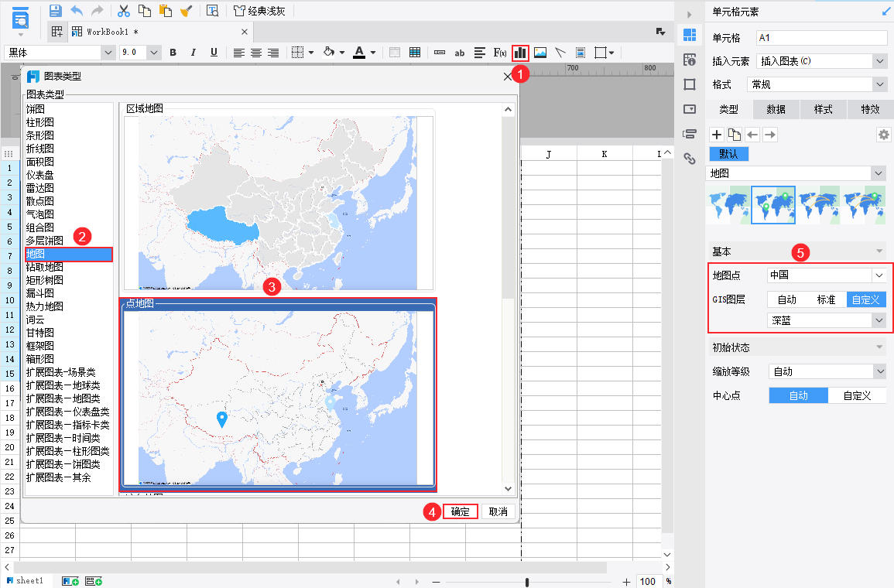
Task: Switch to the 样式 tab
Action: tap(823, 109)
